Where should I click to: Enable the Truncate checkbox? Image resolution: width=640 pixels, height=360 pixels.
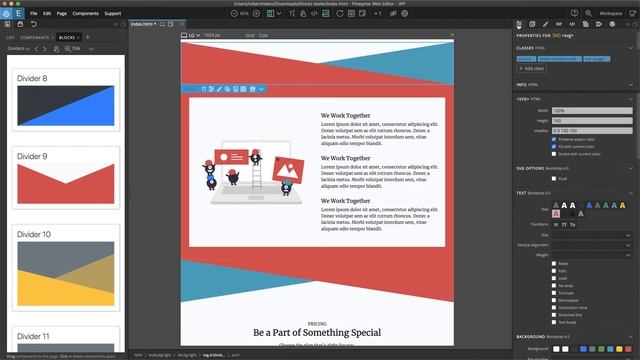(x=554, y=293)
